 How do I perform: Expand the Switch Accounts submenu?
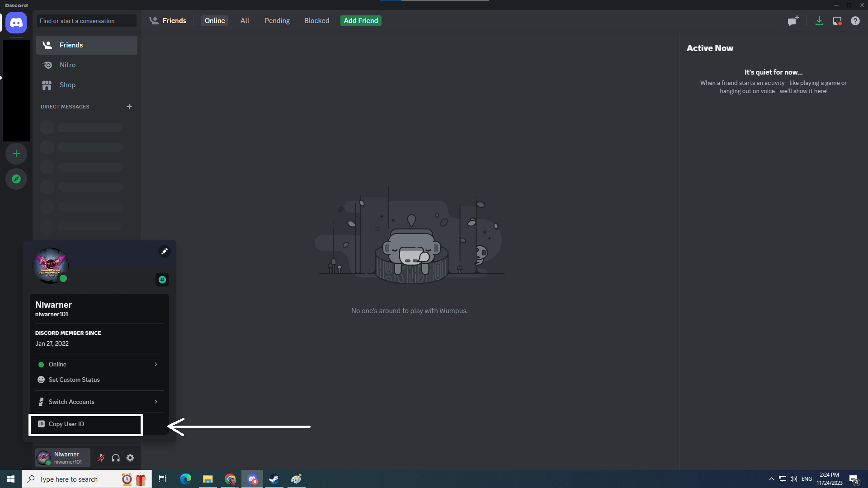[99, 402]
